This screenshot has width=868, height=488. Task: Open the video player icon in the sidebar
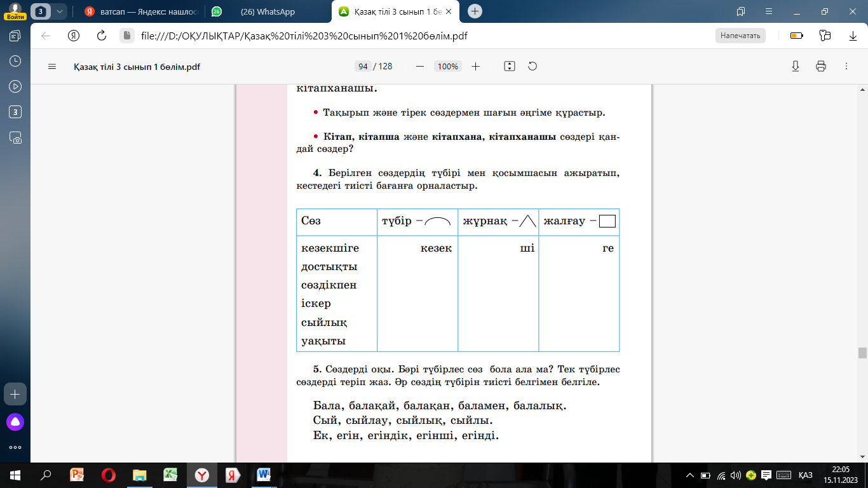point(15,86)
